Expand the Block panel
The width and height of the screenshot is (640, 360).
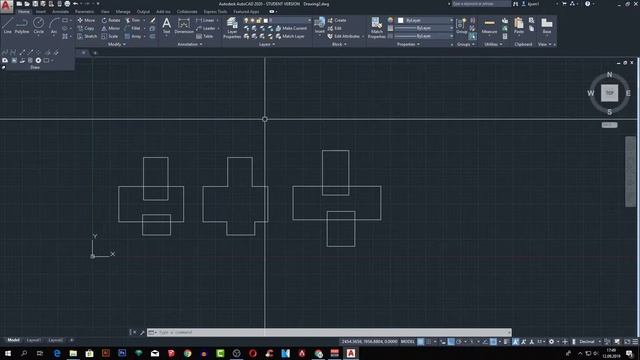click(x=339, y=44)
